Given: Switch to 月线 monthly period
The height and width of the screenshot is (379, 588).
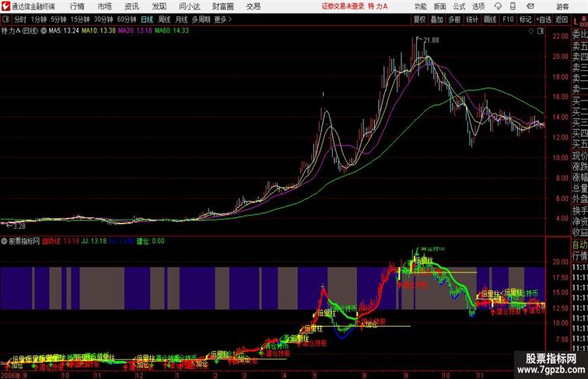Looking at the screenshot, I should click(181, 19).
